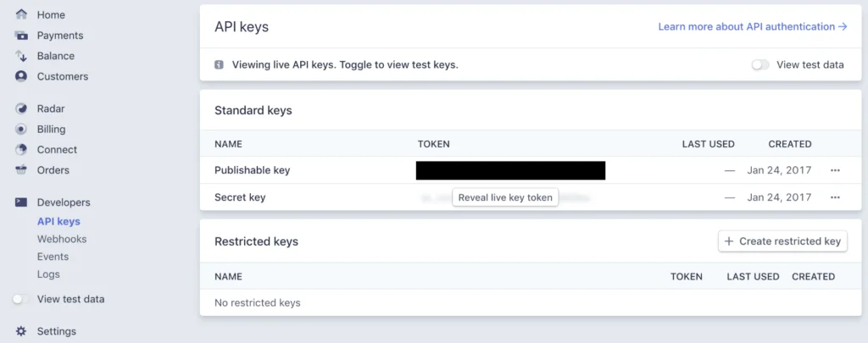The height and width of the screenshot is (343, 868).
Task: Click the Balance arrows icon
Action: coord(21,56)
